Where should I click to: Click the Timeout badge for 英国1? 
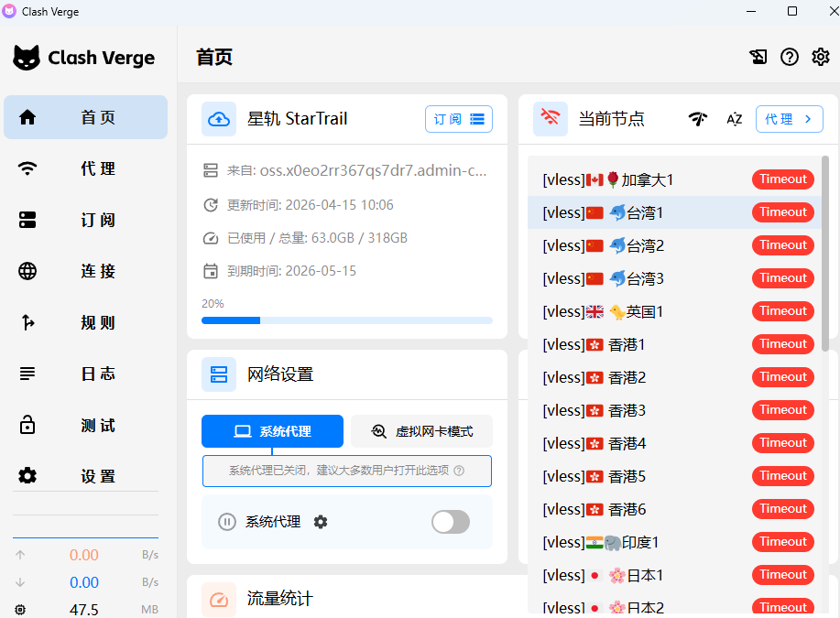click(x=783, y=311)
